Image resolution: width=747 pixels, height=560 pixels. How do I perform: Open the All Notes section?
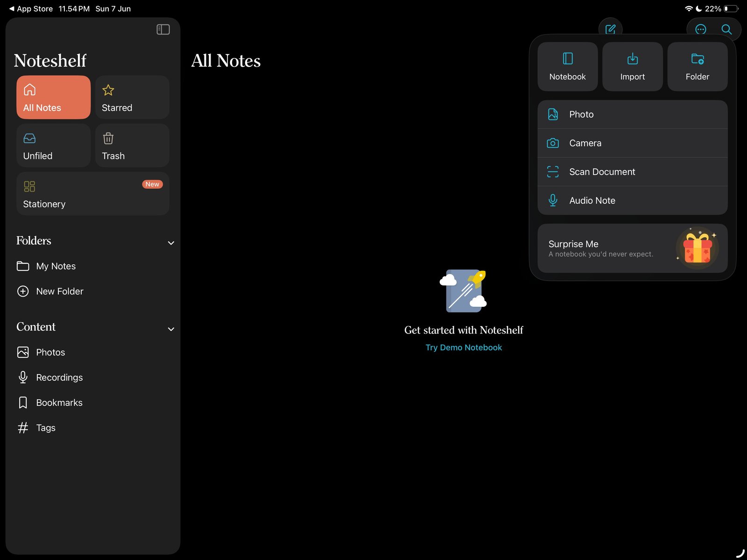point(53,97)
